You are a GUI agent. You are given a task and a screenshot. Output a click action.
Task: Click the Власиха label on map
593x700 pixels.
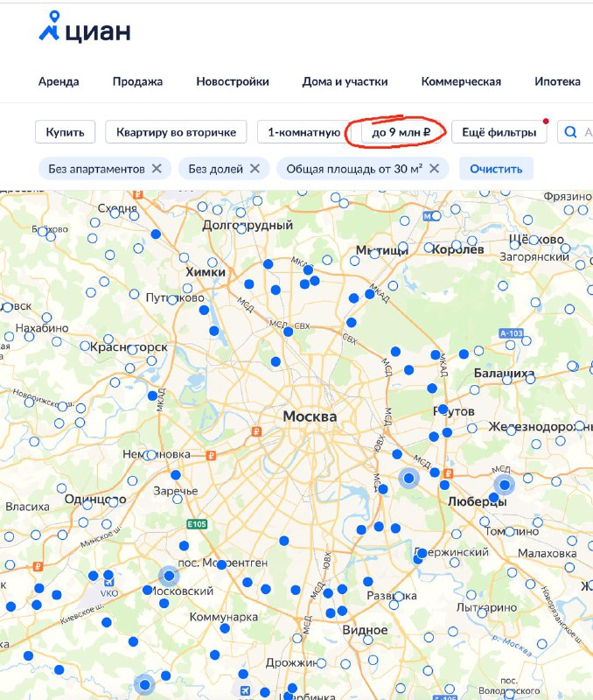(27, 507)
